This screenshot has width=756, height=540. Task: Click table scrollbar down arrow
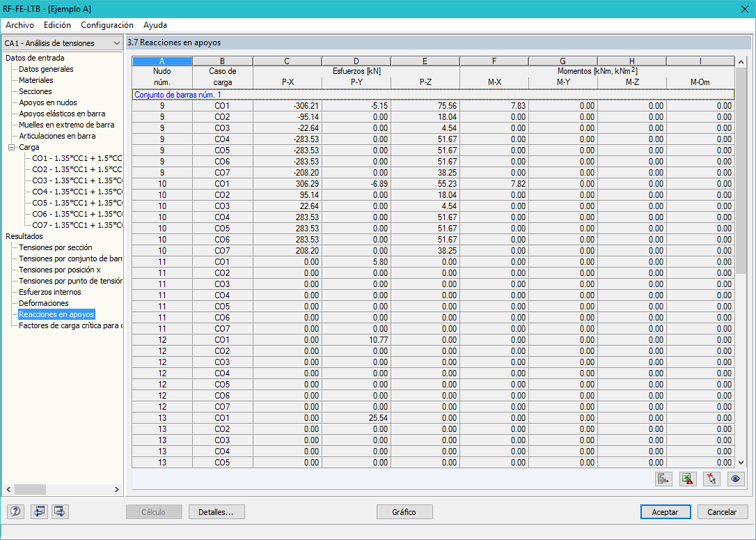741,462
